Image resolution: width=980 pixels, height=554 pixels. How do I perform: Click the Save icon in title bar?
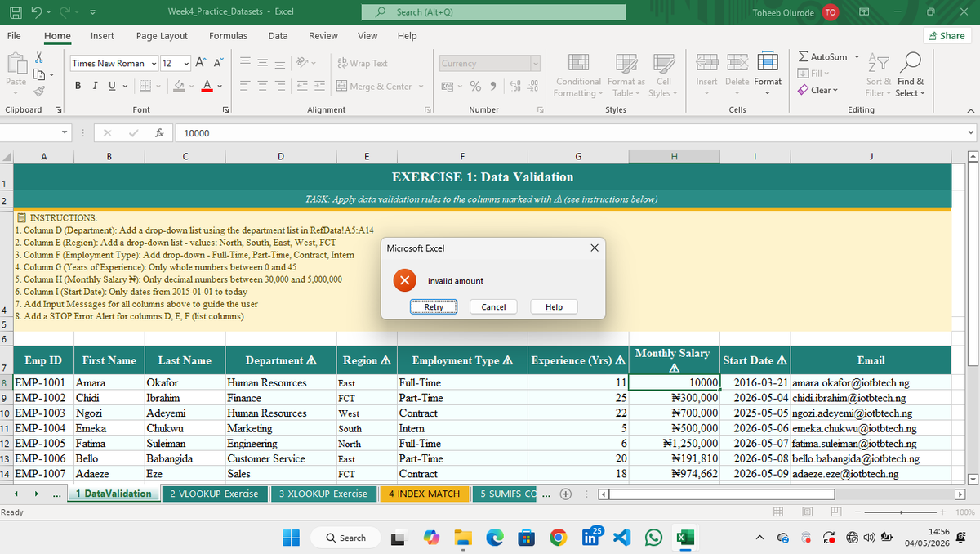[x=15, y=11]
